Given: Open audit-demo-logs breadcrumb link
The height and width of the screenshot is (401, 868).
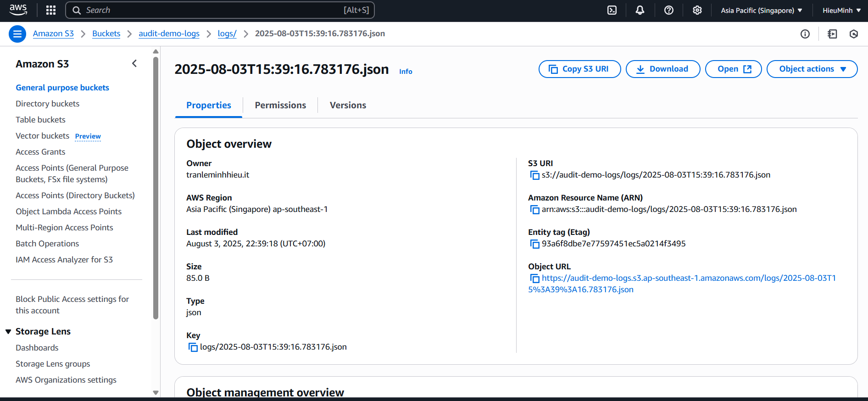Looking at the screenshot, I should 169,33.
